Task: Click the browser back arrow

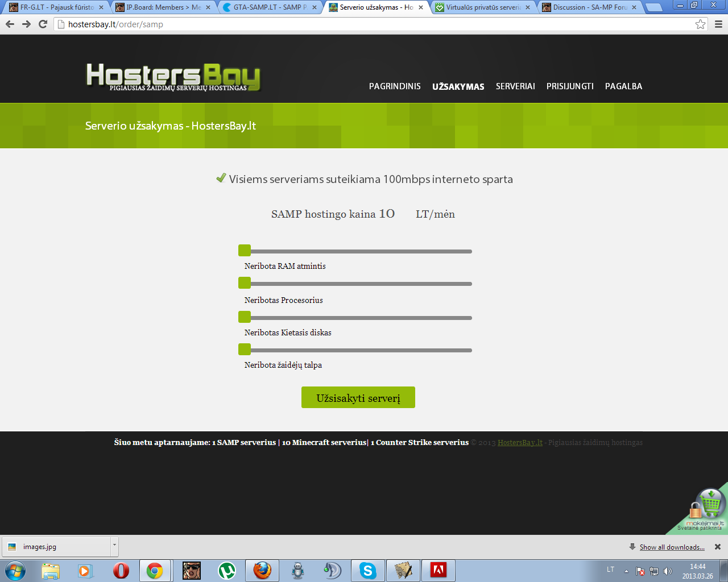Action: click(x=10, y=24)
